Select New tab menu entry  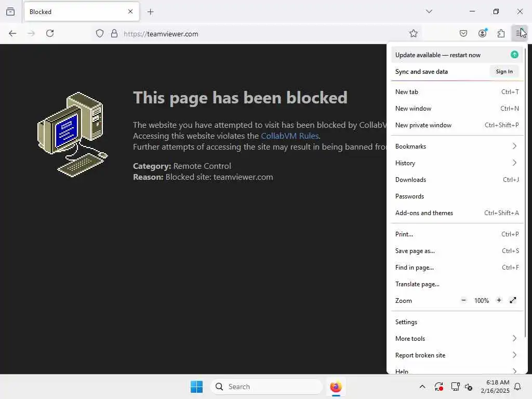point(457,91)
